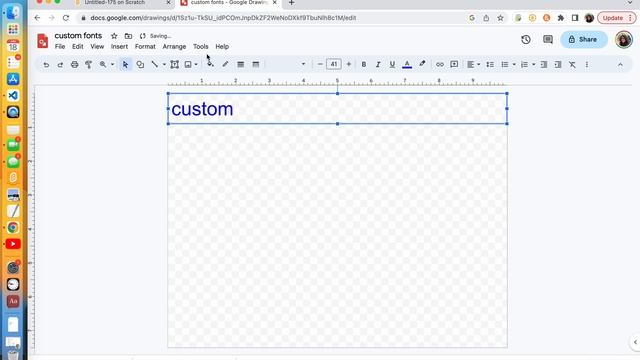Open border weight options
640x360 pixels.
(241, 64)
